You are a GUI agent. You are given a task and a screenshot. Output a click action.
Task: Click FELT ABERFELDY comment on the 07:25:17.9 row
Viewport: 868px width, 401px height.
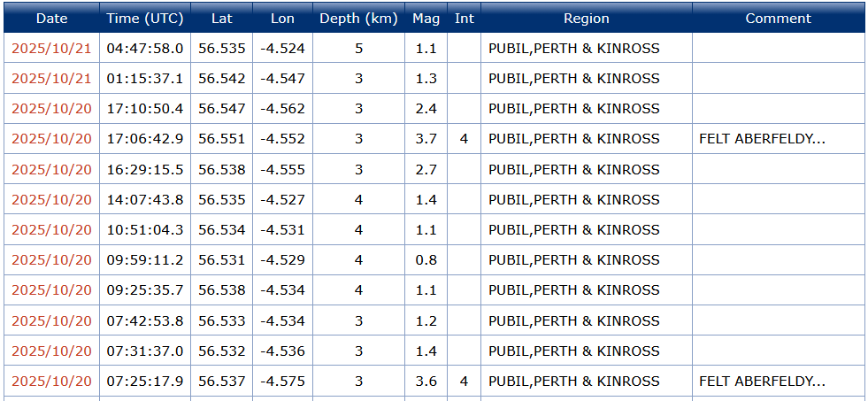click(x=762, y=382)
